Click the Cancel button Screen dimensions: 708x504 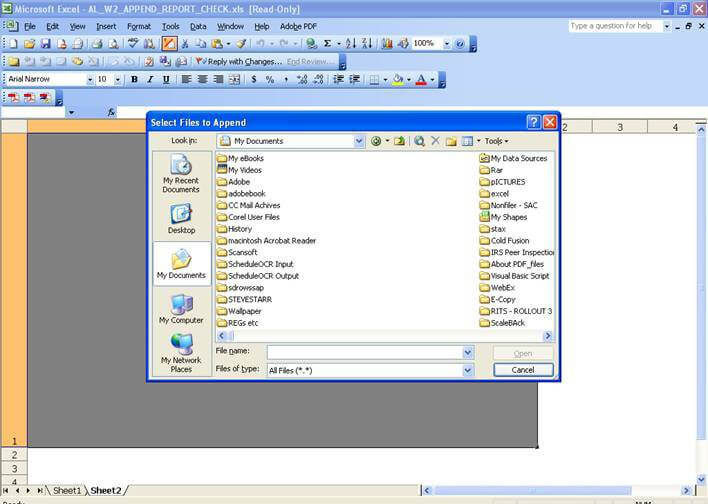click(523, 370)
